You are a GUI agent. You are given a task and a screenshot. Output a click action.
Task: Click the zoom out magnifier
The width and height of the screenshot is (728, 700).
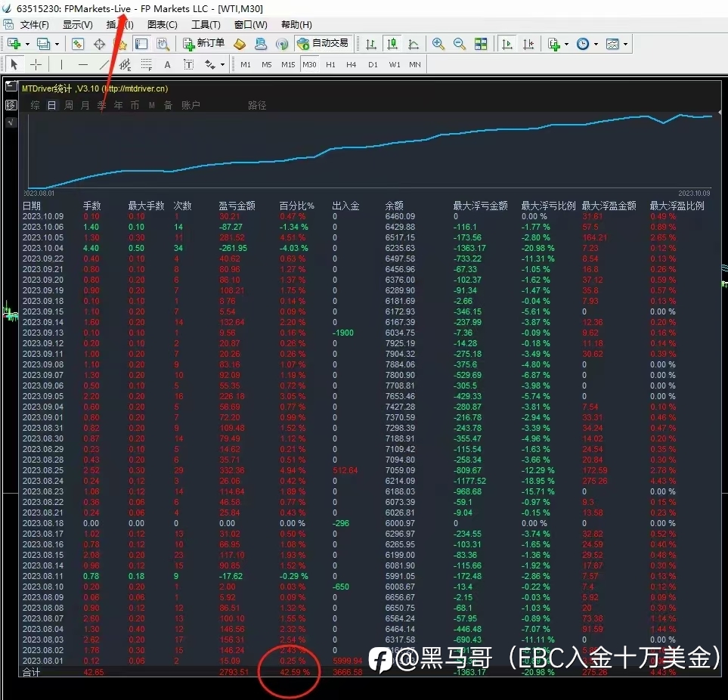click(x=459, y=44)
